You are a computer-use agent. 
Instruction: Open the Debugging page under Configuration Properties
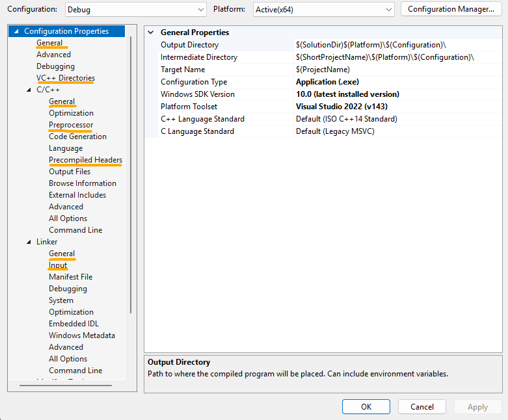[x=55, y=66]
